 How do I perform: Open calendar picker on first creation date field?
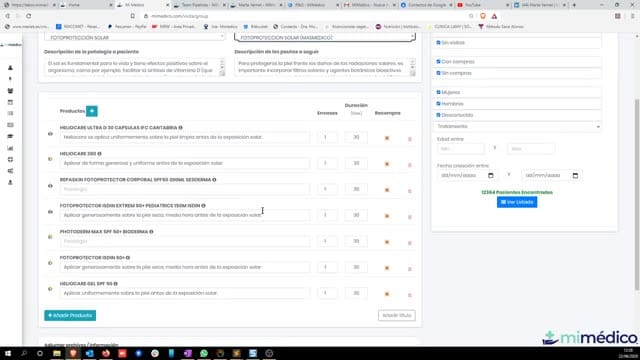point(491,176)
